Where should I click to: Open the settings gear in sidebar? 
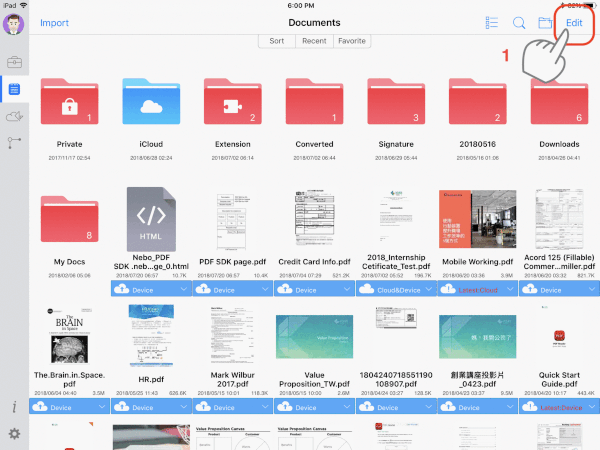coord(14,433)
